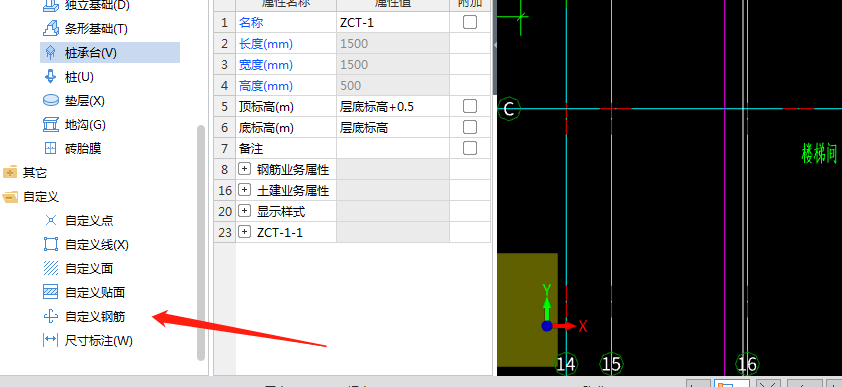842x387 pixels.
Task: Click the property panel vertical scrollbar
Action: pos(495,48)
